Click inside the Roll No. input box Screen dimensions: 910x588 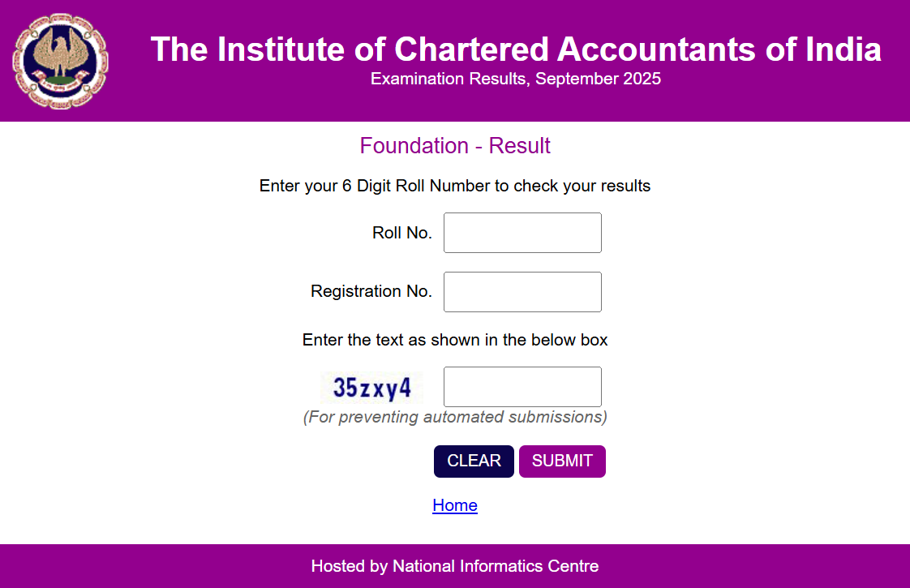522,233
